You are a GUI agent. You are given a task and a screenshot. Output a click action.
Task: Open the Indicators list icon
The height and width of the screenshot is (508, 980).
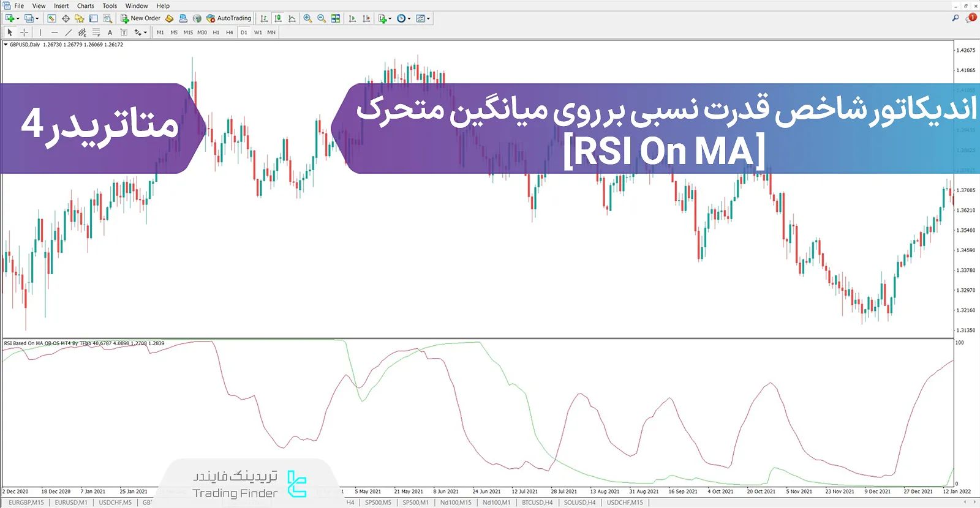click(x=382, y=18)
